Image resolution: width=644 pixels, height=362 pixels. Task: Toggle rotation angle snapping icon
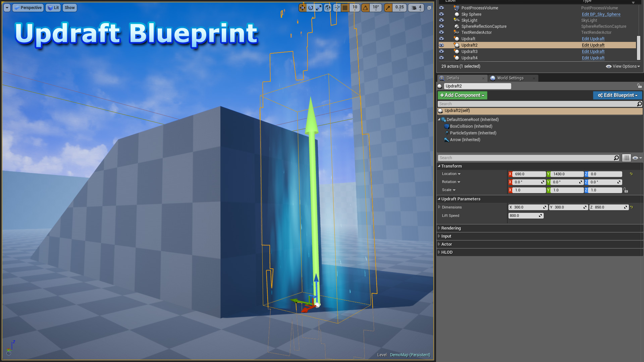366,8
